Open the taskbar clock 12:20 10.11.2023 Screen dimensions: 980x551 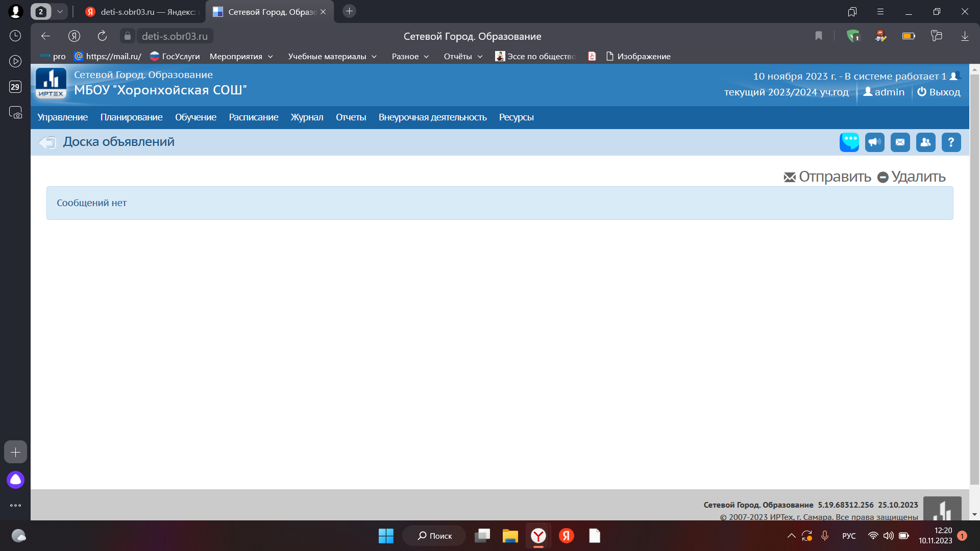click(936, 536)
